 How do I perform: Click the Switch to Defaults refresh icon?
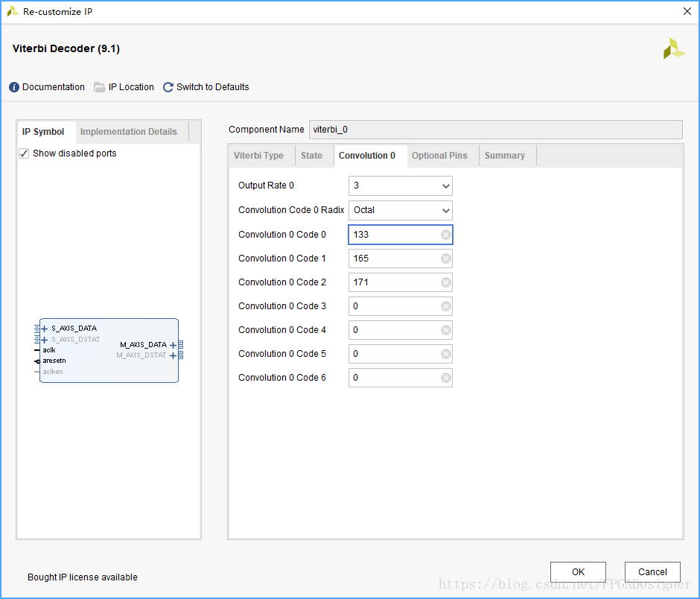pos(168,87)
